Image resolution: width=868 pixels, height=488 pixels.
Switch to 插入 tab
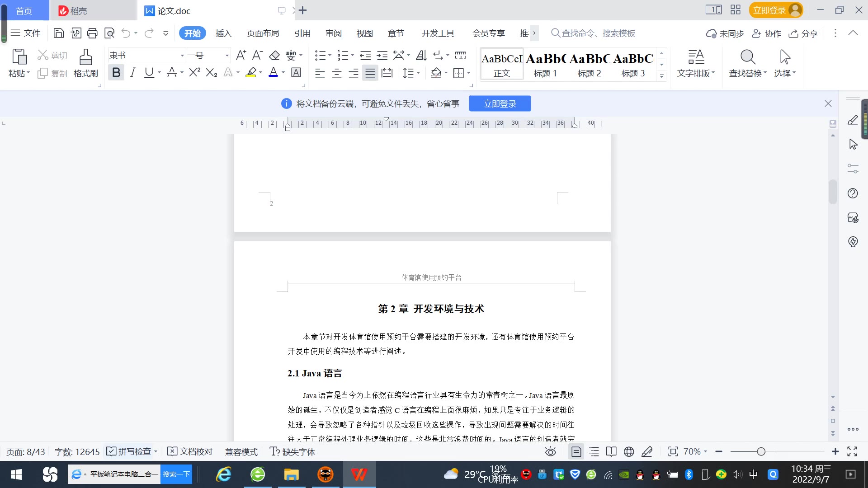223,33
